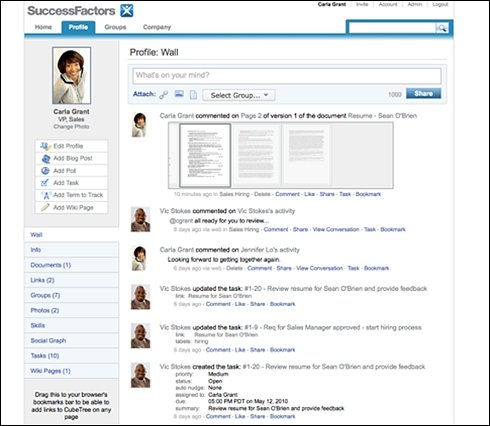
Task: Switch to the Groups tab
Action: point(115,27)
